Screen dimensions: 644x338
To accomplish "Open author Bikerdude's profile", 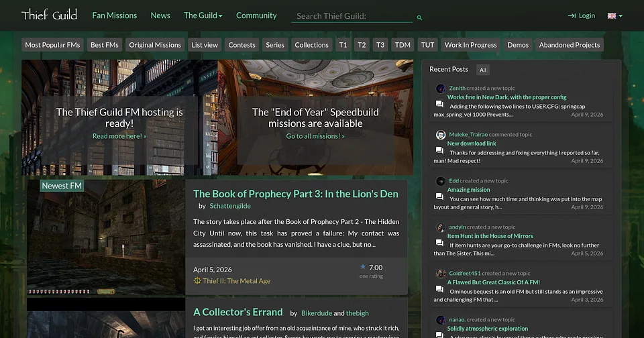I will [316, 313].
